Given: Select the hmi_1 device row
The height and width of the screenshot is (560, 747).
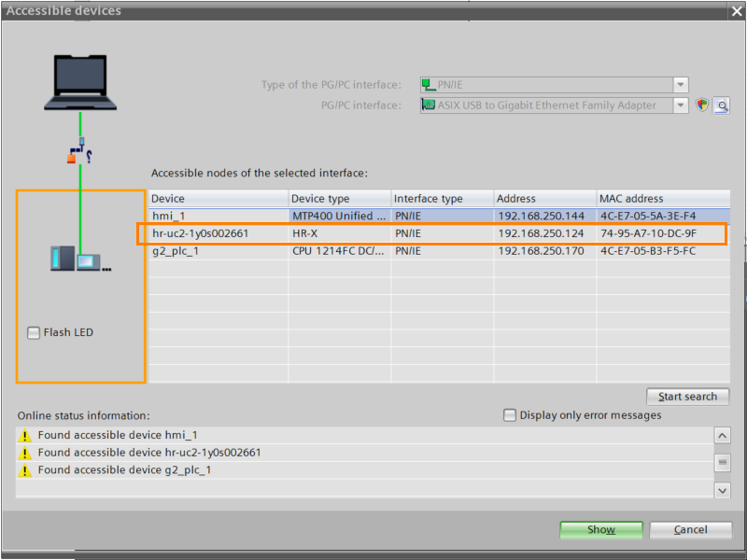Looking at the screenshot, I should [x=439, y=217].
